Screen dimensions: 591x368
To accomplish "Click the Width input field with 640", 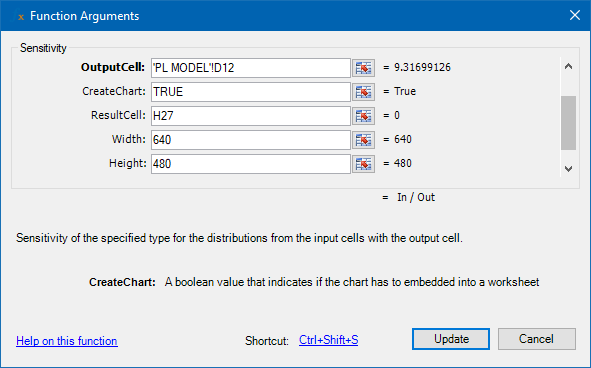I will click(251, 140).
